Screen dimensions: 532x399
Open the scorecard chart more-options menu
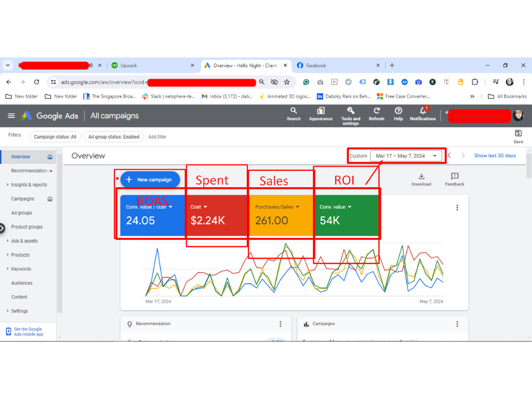457,207
